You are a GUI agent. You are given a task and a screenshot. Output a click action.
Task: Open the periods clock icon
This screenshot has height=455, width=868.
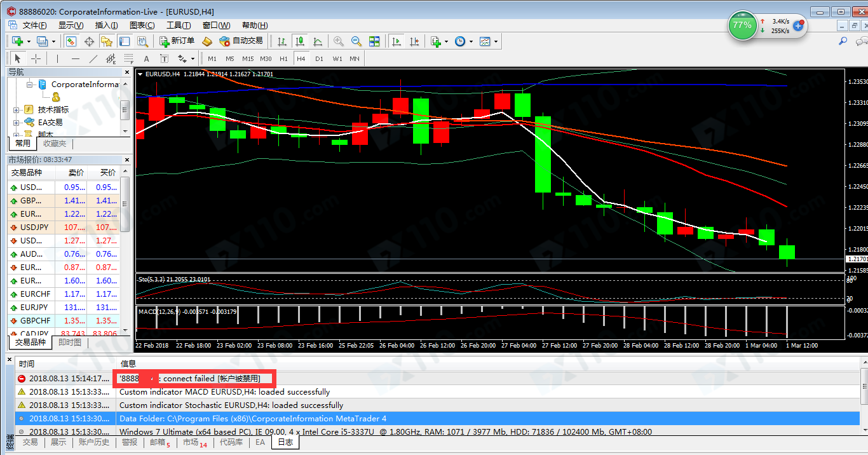coord(460,41)
